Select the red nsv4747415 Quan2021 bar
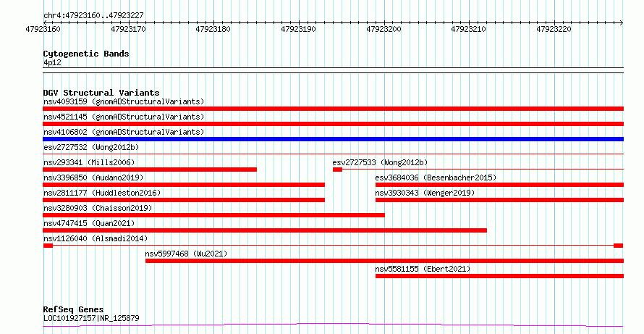644x334 pixels. [265, 230]
